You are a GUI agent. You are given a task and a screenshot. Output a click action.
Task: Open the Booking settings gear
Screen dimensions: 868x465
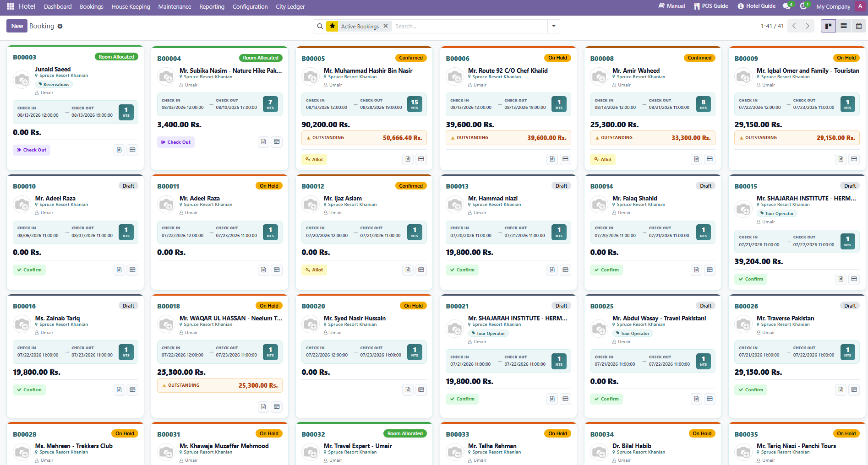60,27
